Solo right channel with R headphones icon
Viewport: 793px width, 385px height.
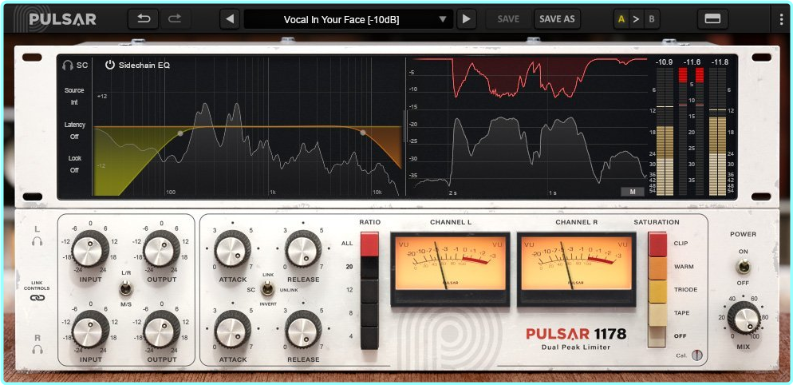pos(37,349)
